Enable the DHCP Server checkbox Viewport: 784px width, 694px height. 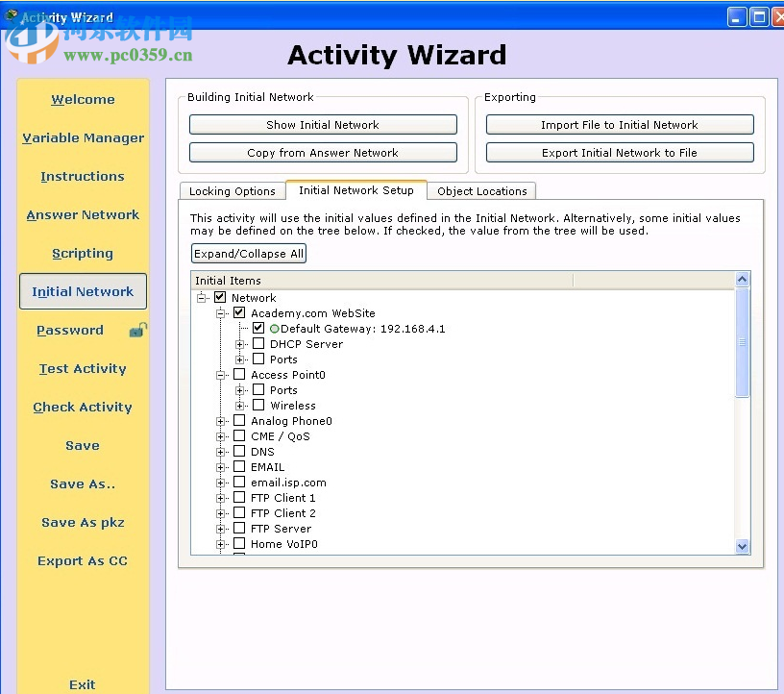click(258, 343)
